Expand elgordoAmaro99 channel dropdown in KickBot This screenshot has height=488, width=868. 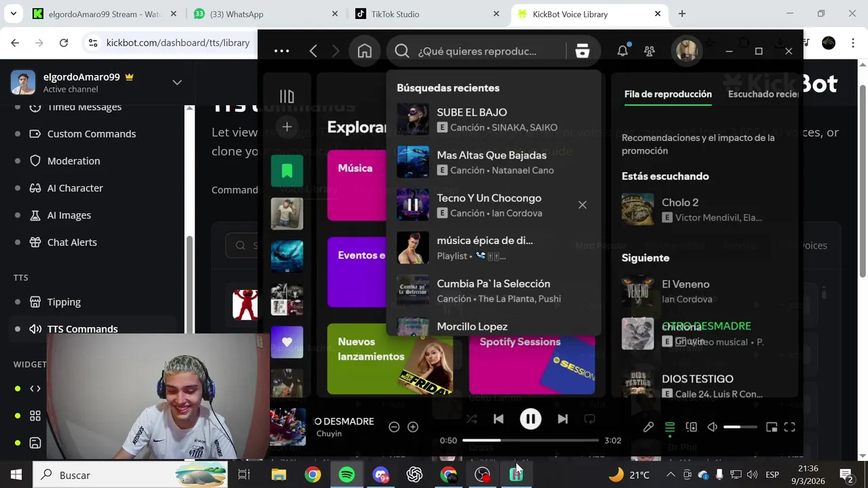click(x=177, y=82)
